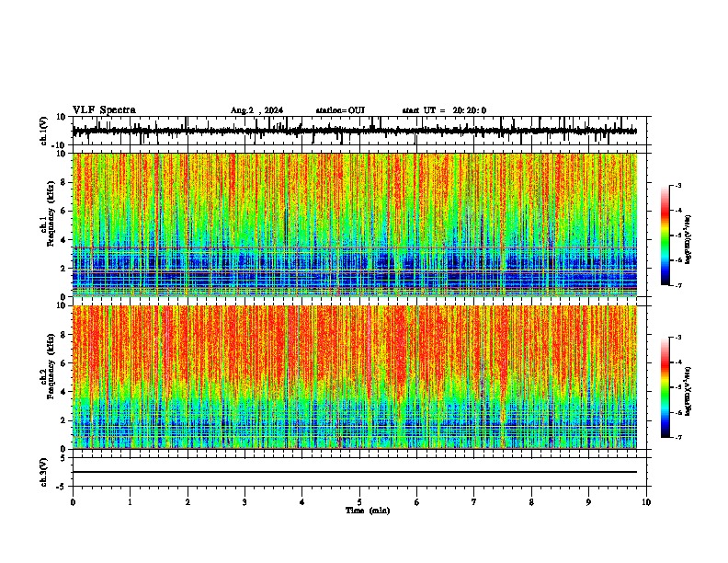
Task: Click inside the ch.2 spectrogram panel
Action: coord(355,377)
